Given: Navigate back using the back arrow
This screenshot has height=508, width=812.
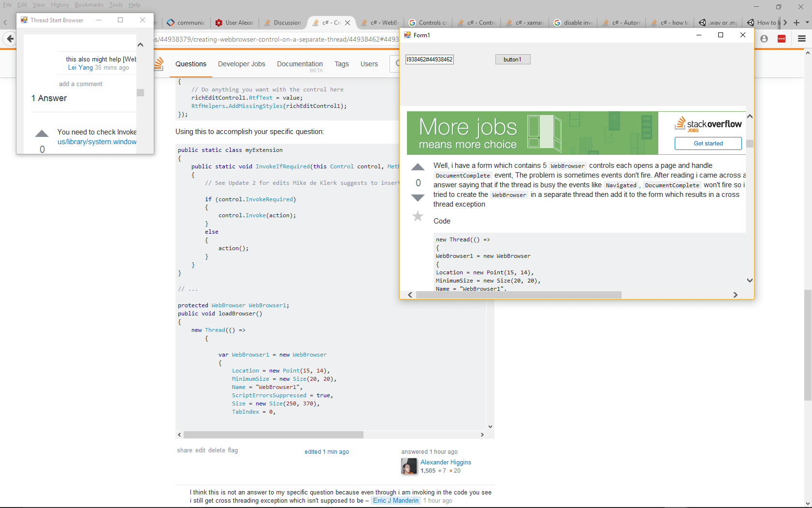Looking at the screenshot, I should point(10,39).
